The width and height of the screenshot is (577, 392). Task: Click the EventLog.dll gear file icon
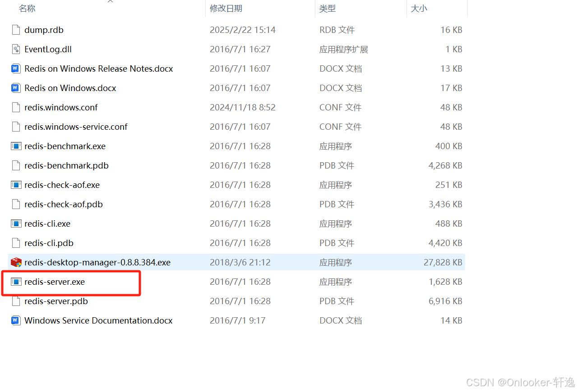coord(16,50)
